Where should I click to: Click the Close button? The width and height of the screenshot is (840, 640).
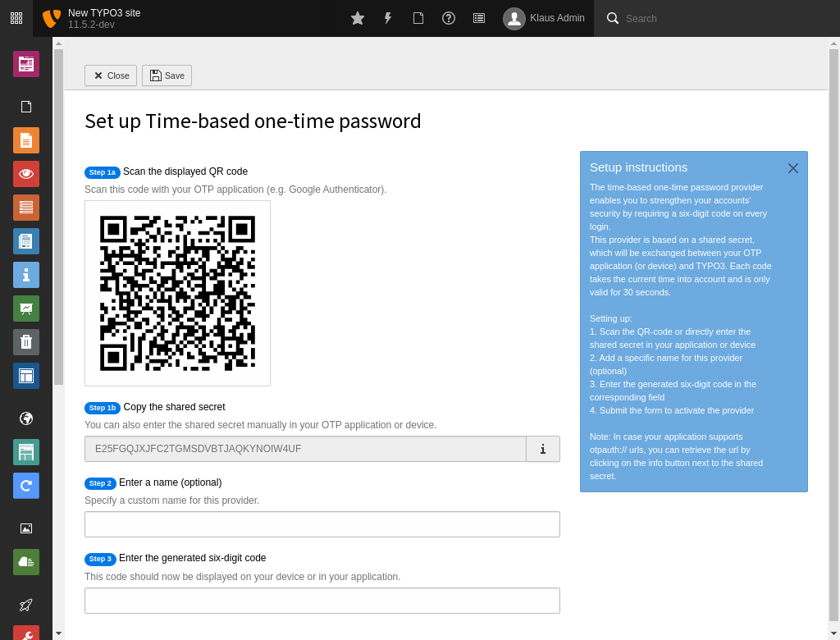pos(111,75)
